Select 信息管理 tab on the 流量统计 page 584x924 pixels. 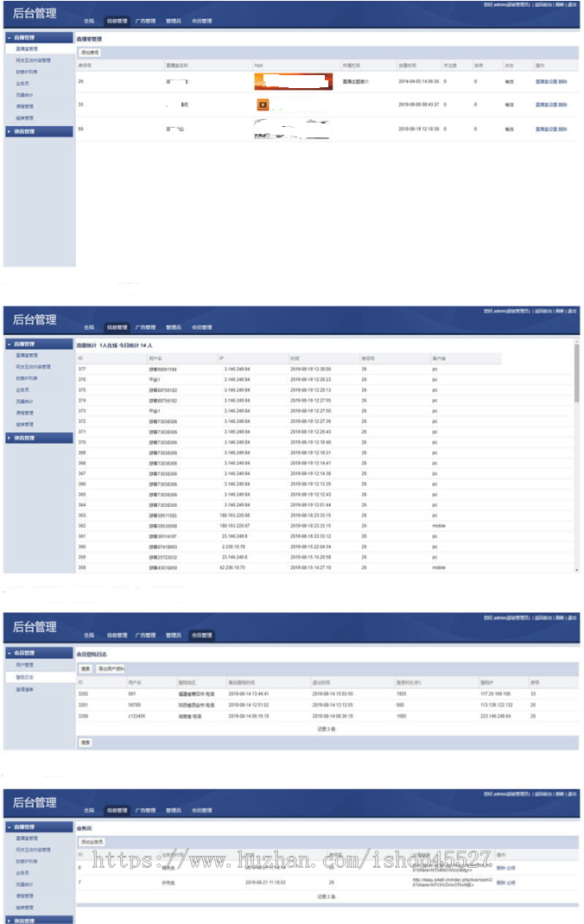click(x=117, y=327)
